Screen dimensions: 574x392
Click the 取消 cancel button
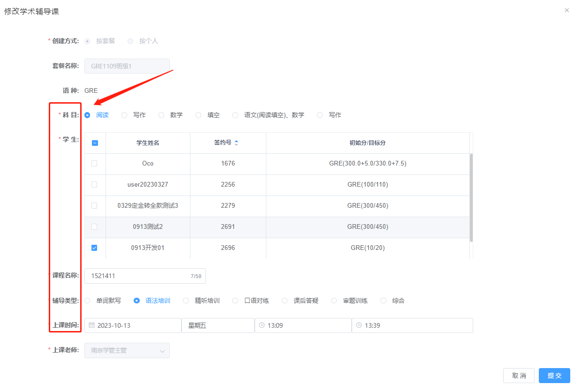pos(519,376)
